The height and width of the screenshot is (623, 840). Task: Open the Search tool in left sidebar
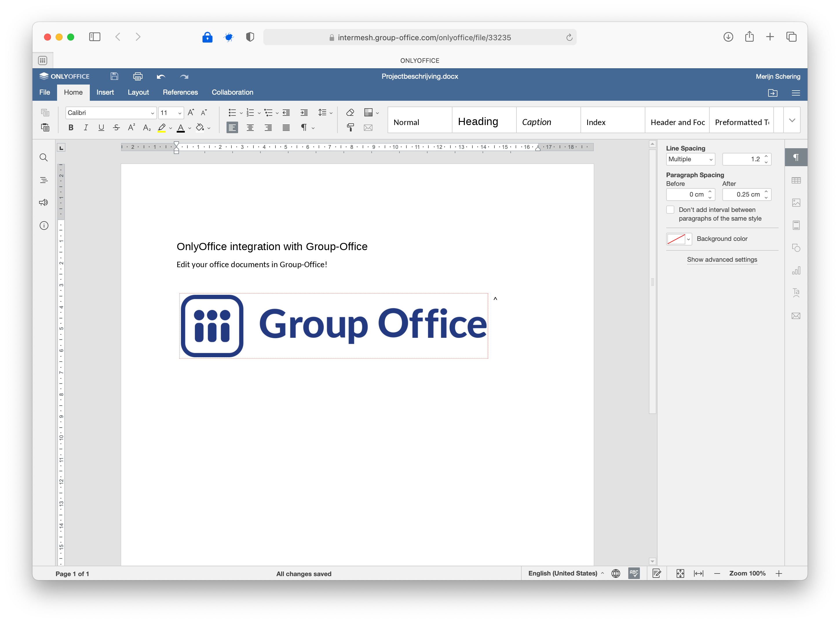click(x=44, y=158)
